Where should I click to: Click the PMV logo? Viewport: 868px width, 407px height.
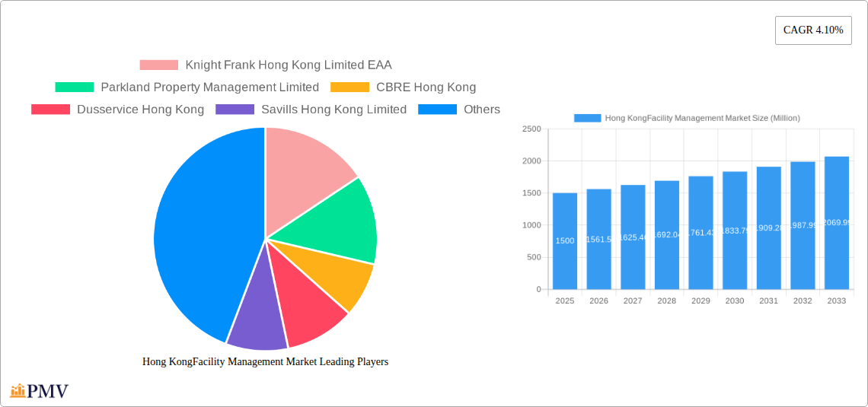[40, 391]
